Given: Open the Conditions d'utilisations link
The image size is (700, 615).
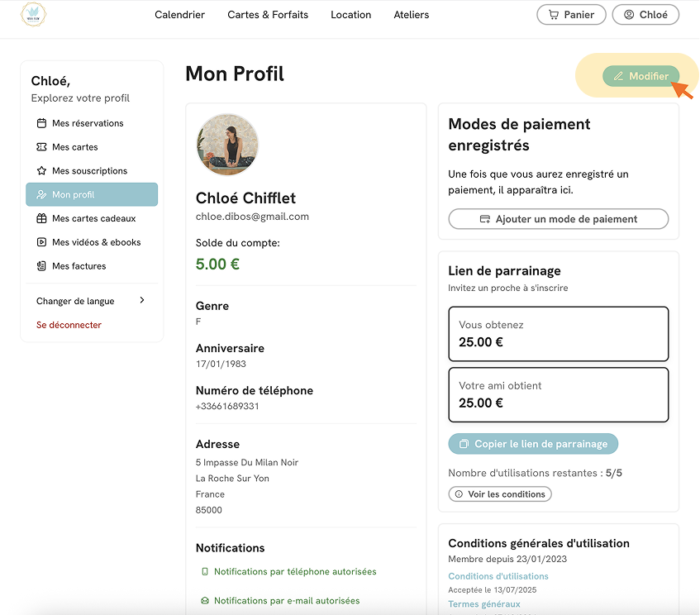Looking at the screenshot, I should coord(498,576).
